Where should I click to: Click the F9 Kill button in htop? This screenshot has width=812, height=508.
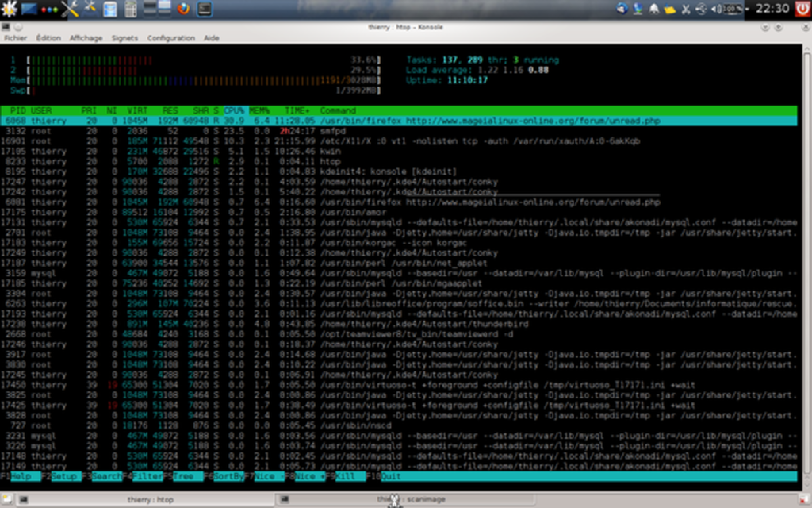point(346,476)
